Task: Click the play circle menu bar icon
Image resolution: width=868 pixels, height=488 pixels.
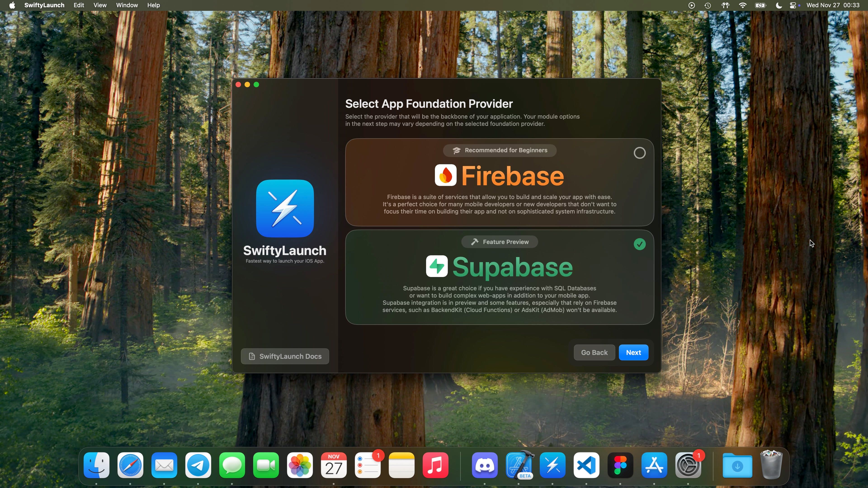Action: (691, 5)
